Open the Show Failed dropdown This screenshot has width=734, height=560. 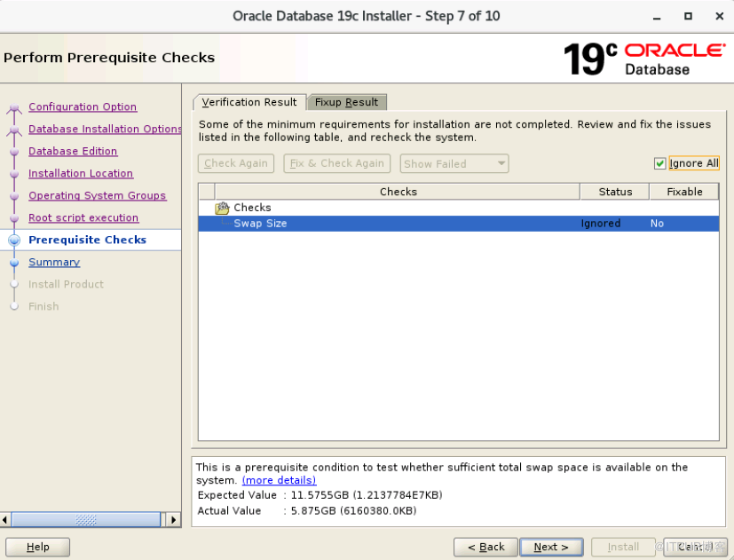[454, 163]
